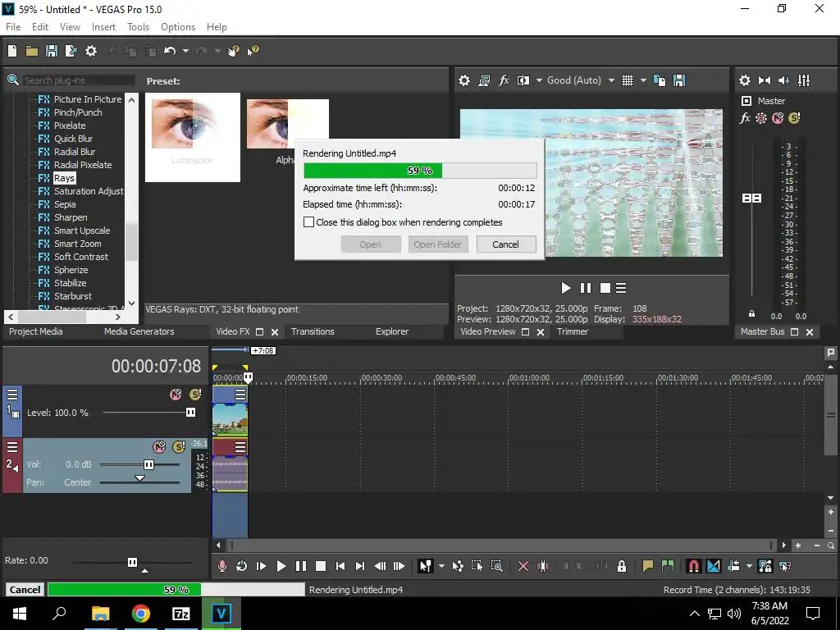This screenshot has height=630, width=840.
Task: Adjust audio track Vol slider handle
Action: click(149, 464)
